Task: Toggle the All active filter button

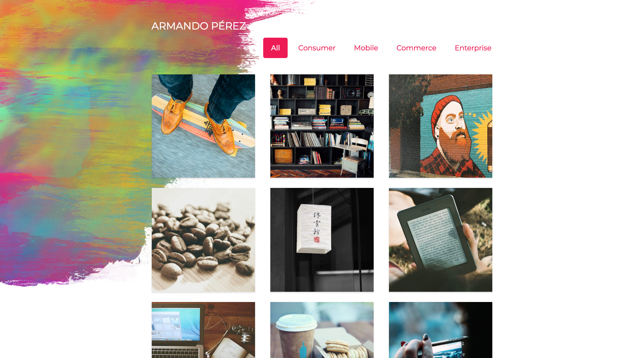Action: [x=275, y=48]
